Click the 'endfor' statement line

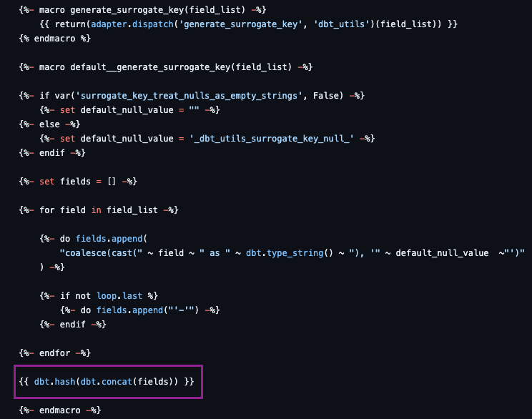click(55, 353)
